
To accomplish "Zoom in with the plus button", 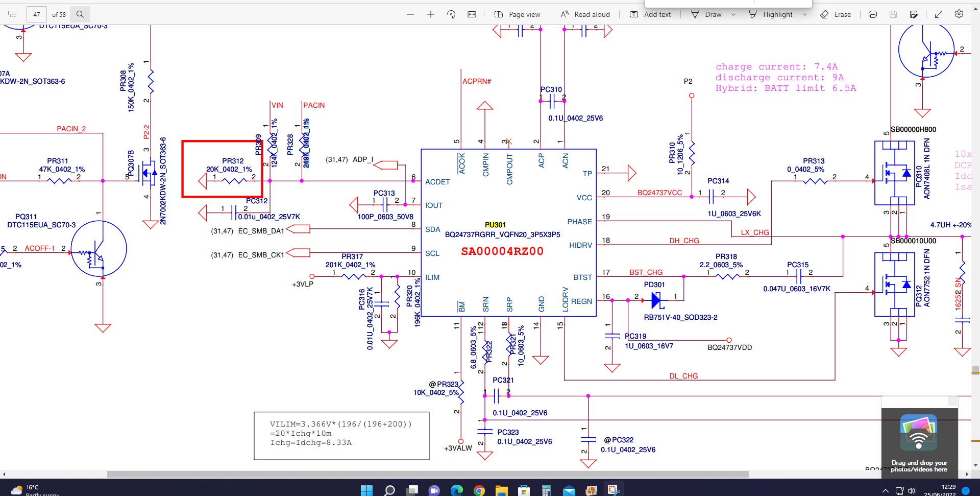I will (x=431, y=14).
